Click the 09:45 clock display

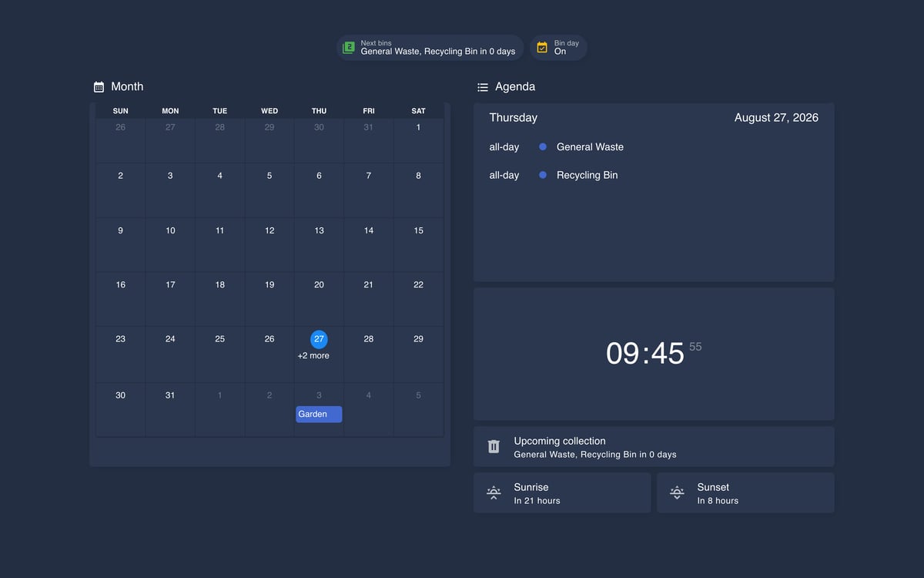pos(654,354)
